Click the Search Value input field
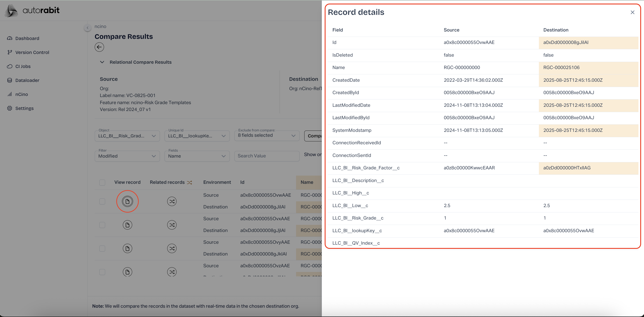The height and width of the screenshot is (317, 644). click(x=267, y=156)
